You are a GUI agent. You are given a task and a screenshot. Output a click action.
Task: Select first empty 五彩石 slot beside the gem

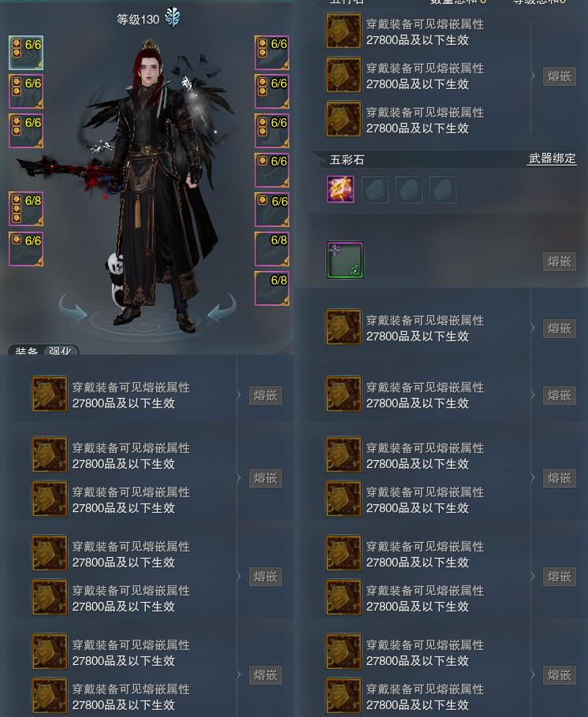tap(374, 189)
